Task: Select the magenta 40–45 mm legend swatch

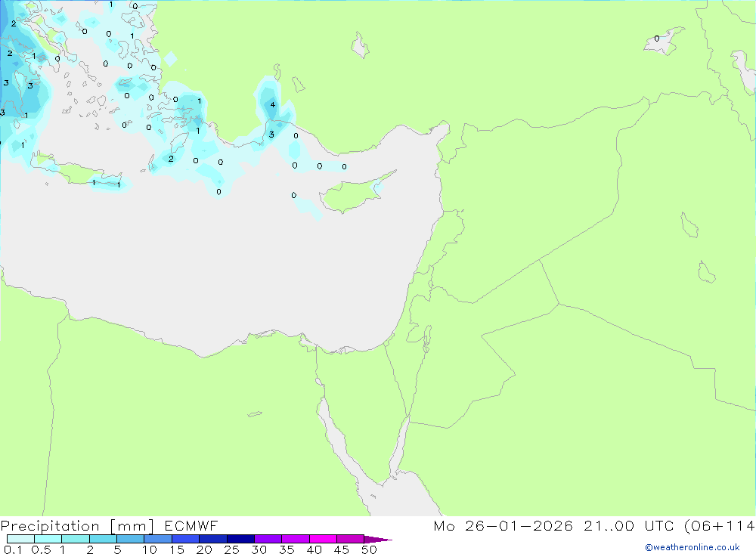Action: click(x=323, y=539)
